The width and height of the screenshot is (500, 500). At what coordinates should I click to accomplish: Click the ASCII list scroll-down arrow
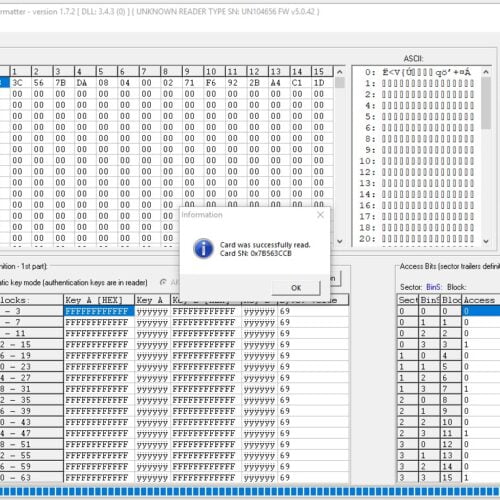click(x=486, y=241)
